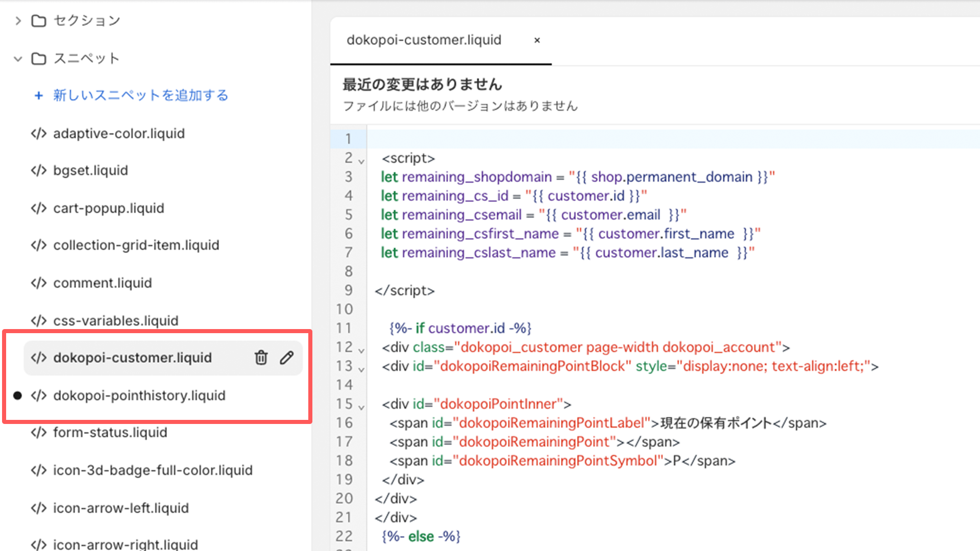Fold the div block at line 12
Viewport: 980px width, 551px height.
tap(361, 351)
